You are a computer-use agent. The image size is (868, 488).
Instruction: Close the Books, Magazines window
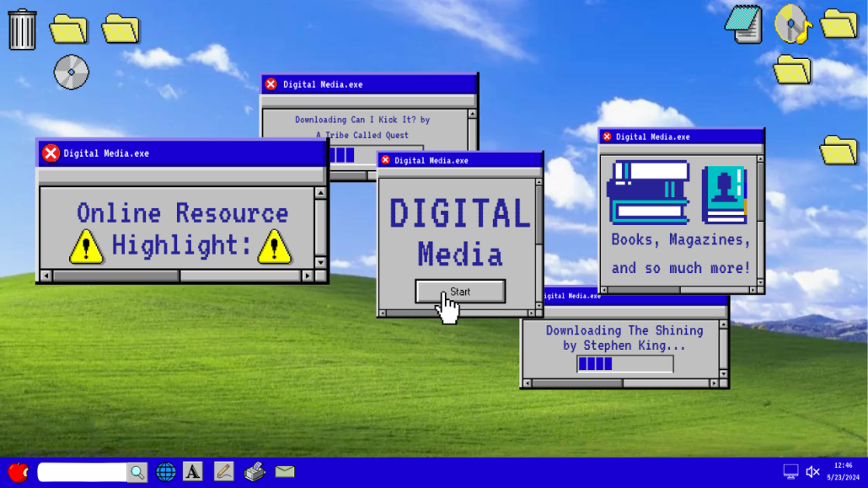[x=608, y=137]
